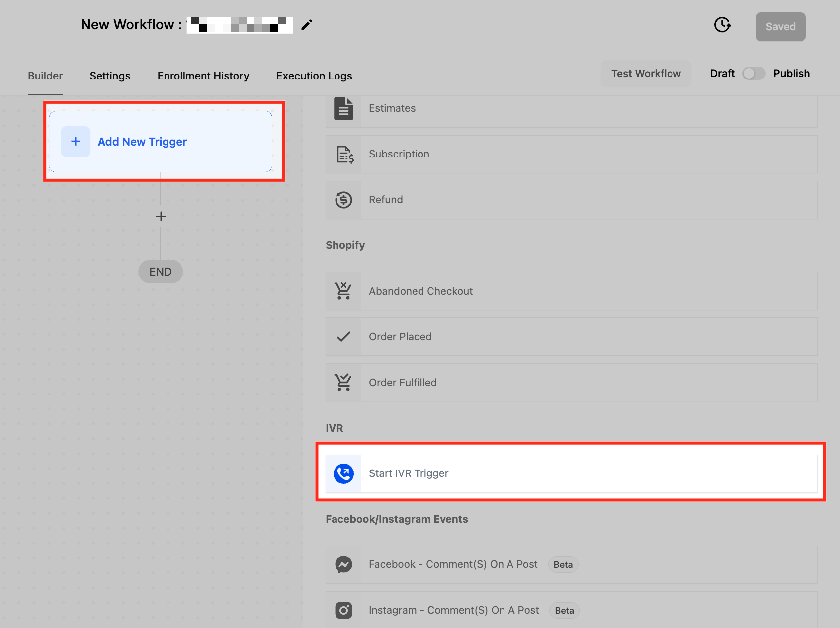Open the Execution Logs tab

tap(314, 76)
